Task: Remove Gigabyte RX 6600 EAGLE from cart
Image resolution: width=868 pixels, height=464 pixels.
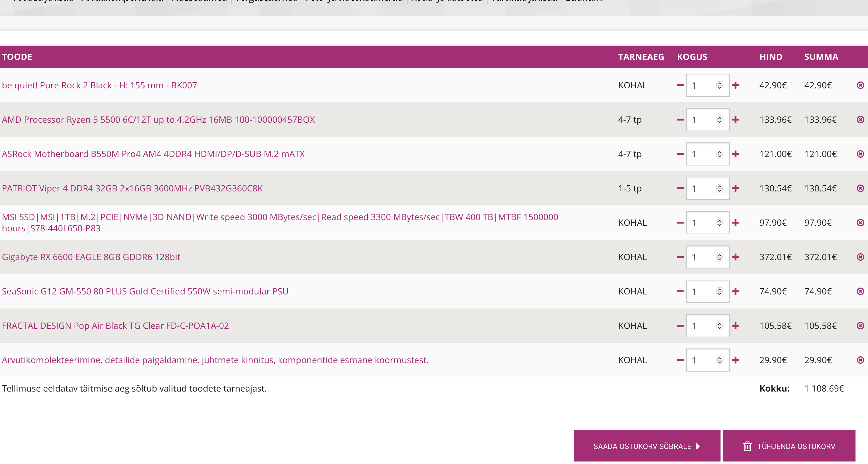Action: point(860,257)
